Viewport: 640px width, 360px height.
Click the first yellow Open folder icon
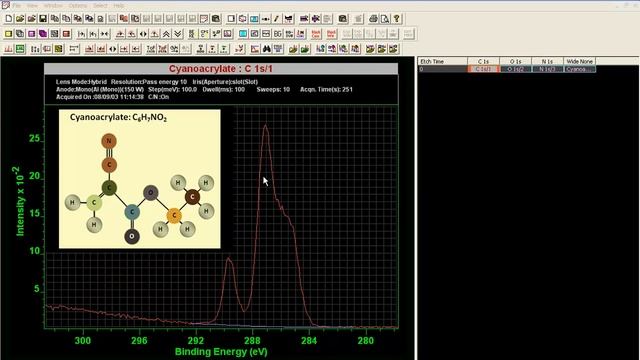(20, 18)
